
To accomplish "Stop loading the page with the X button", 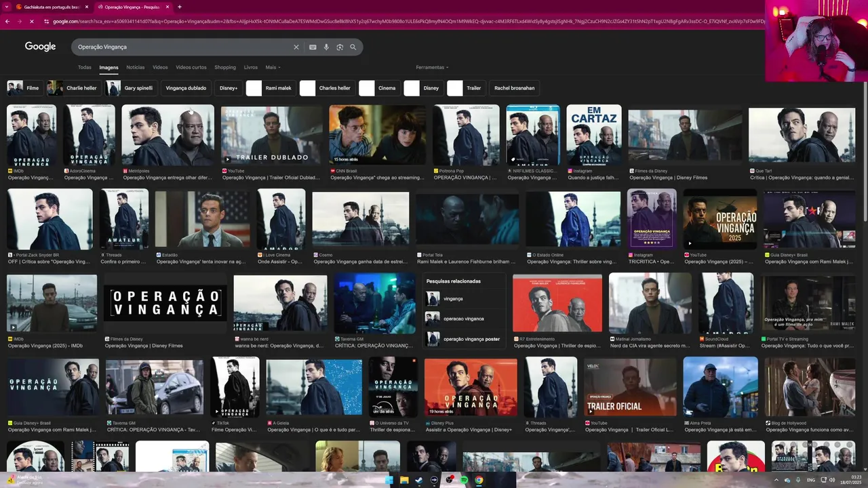I will tap(32, 22).
